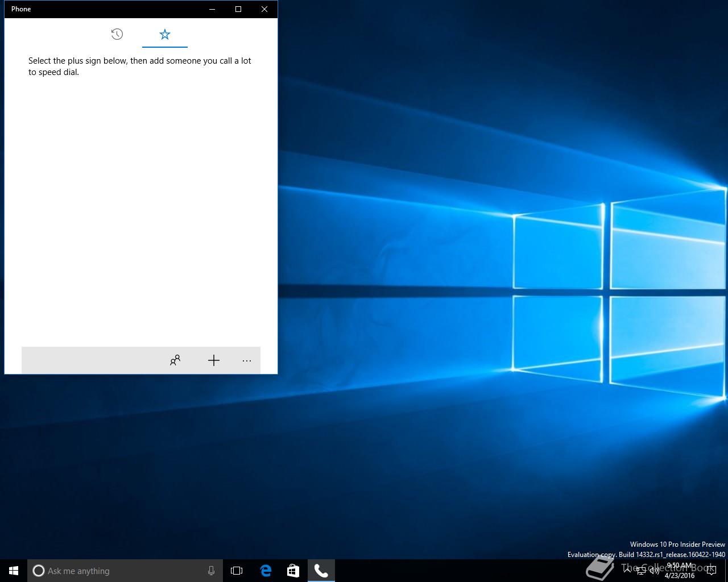Open the clock showing 9:50 AM

[679, 571]
